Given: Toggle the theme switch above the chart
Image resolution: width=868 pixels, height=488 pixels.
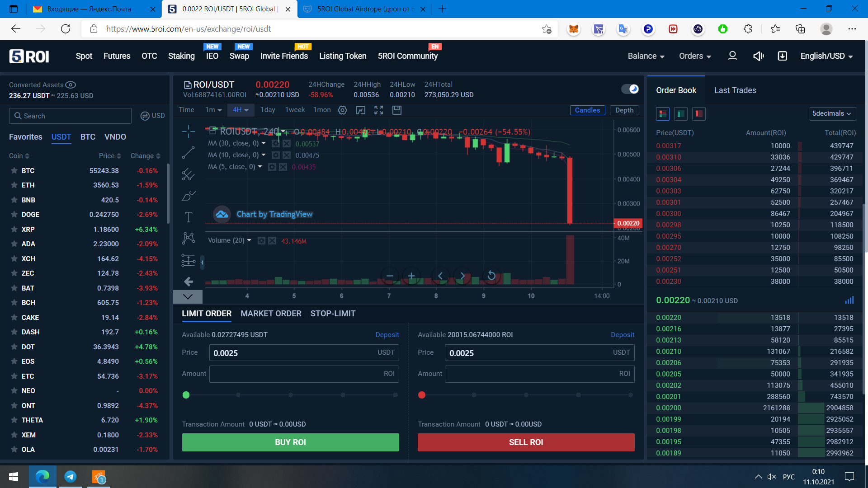Looking at the screenshot, I should click(x=630, y=89).
